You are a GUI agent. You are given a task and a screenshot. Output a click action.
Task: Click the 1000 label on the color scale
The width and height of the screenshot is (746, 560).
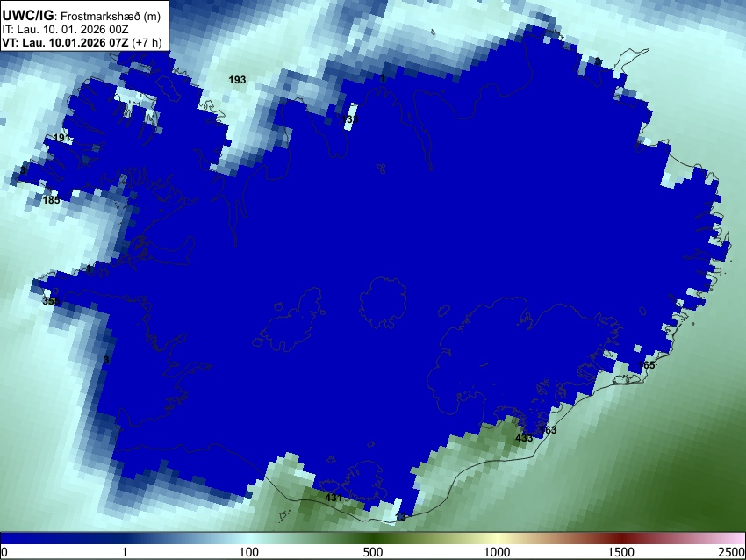[497, 552]
